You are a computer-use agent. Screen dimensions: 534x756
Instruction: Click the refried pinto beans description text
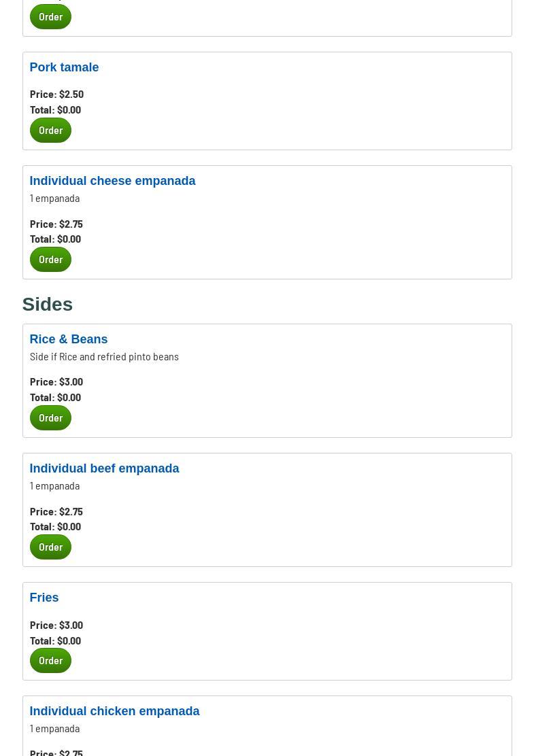point(104,356)
